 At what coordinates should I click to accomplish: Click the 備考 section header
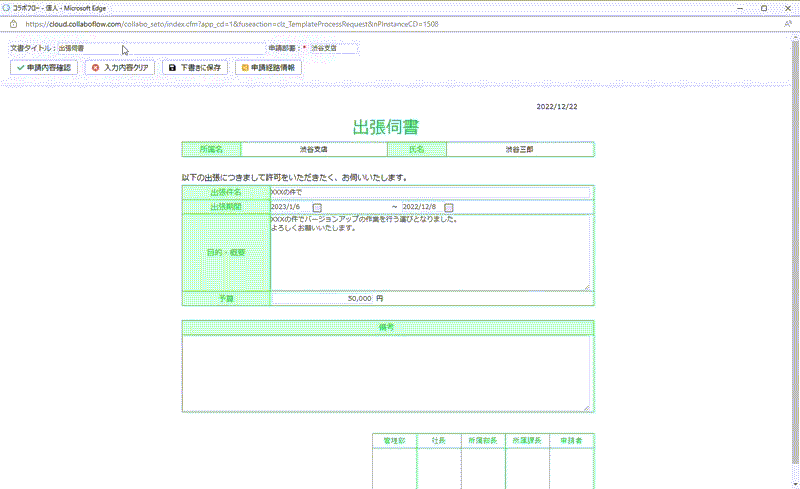click(388, 327)
